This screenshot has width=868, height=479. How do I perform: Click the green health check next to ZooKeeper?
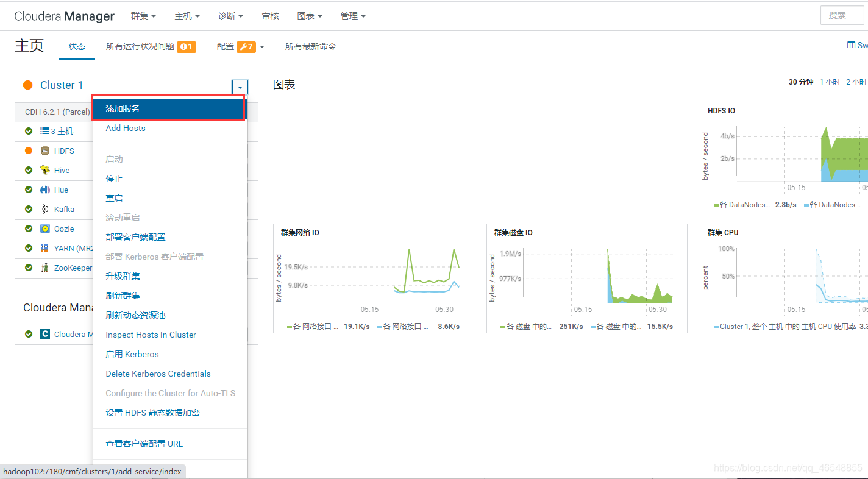pyautogui.click(x=29, y=268)
